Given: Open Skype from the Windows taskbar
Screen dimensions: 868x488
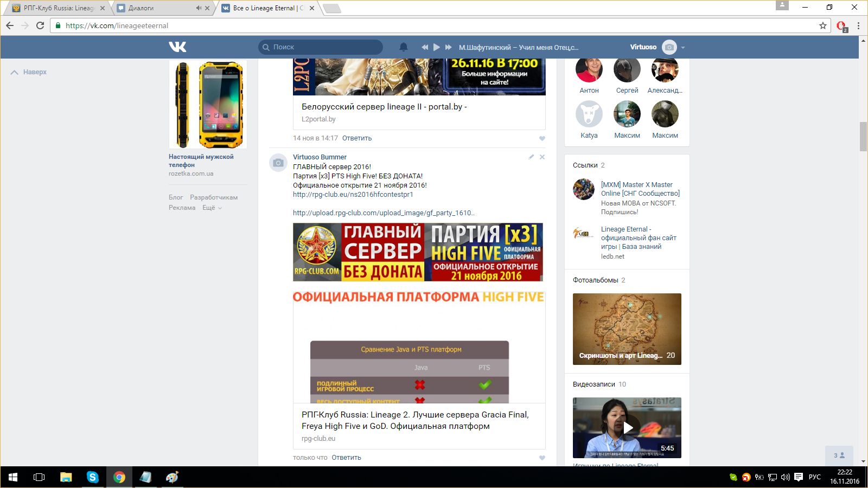Looking at the screenshot, I should [x=93, y=477].
